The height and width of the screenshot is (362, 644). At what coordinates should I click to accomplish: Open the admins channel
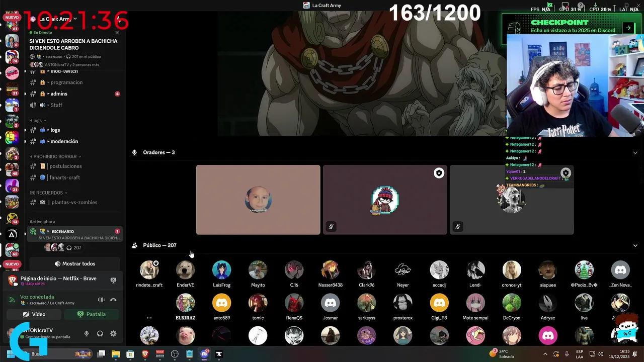[74, 94]
